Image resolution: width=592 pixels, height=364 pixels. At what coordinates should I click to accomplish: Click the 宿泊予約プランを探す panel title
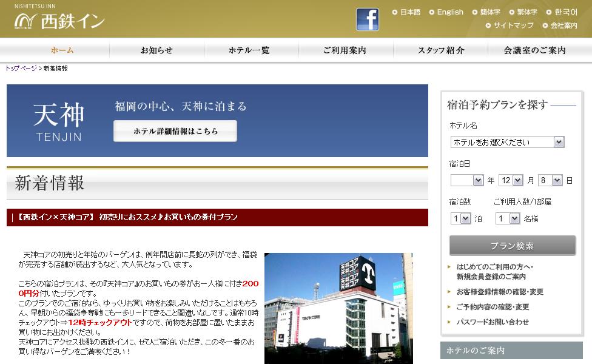click(x=497, y=104)
